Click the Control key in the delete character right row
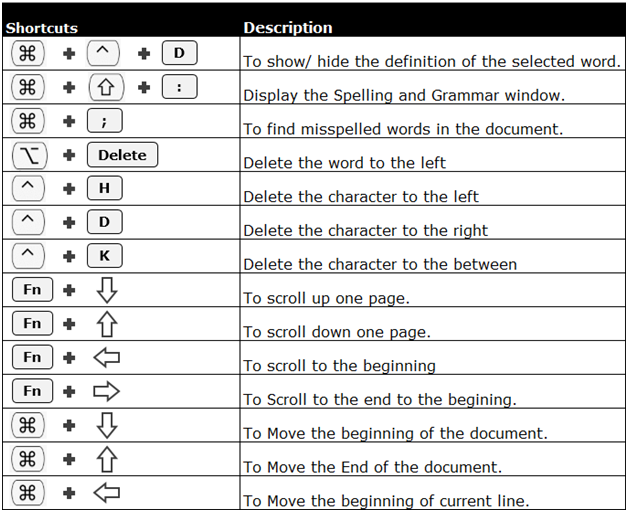This screenshot has width=628, height=512. point(28,222)
